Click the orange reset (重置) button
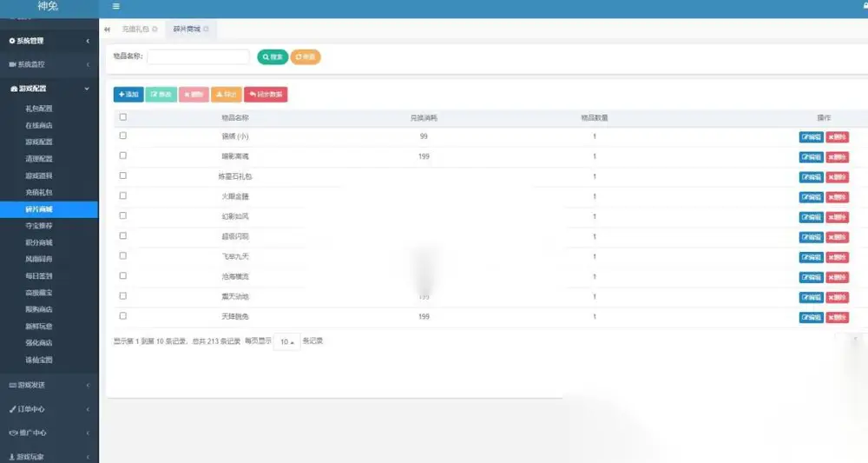Screen dimensions: 868x463 pyautogui.click(x=306, y=57)
